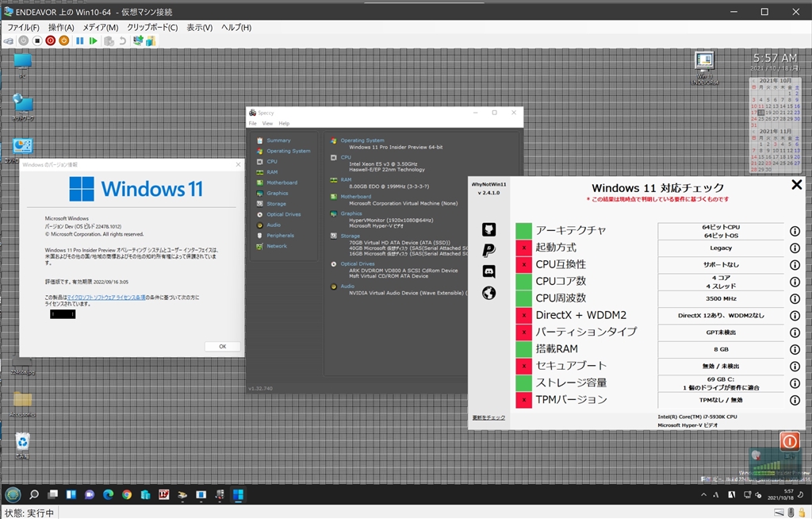Screen dimensions: 812x519
Task: Click info icon for CPUコア数 row
Action: (x=795, y=282)
